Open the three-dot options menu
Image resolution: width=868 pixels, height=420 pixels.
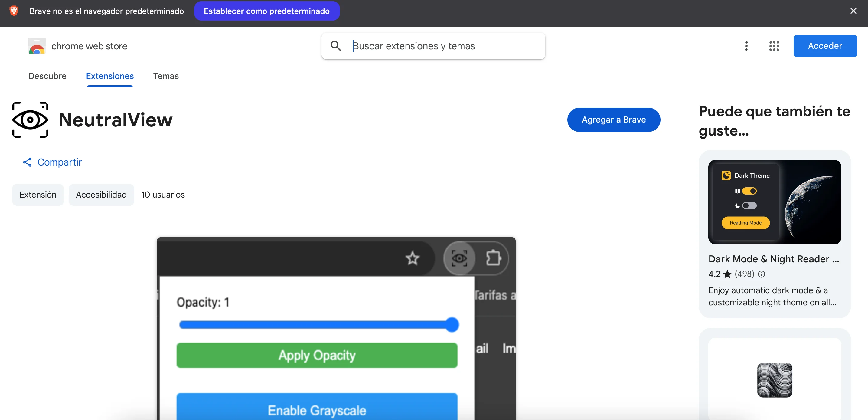click(x=746, y=46)
